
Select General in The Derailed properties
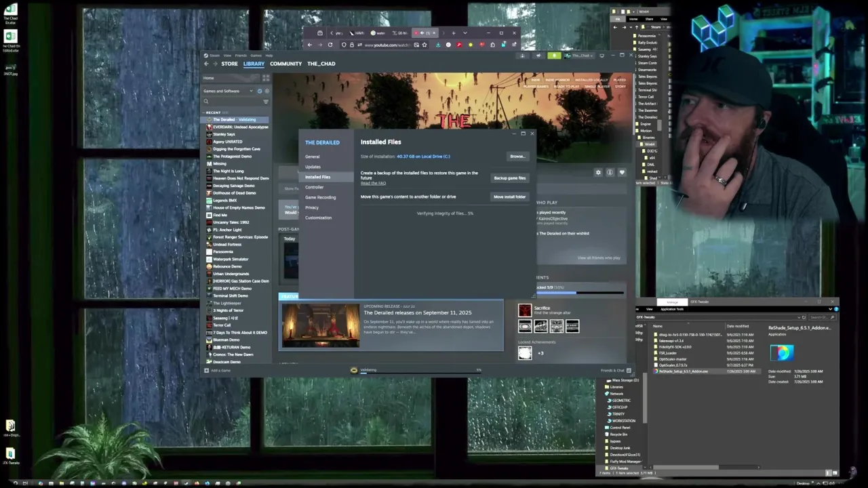pyautogui.click(x=312, y=157)
